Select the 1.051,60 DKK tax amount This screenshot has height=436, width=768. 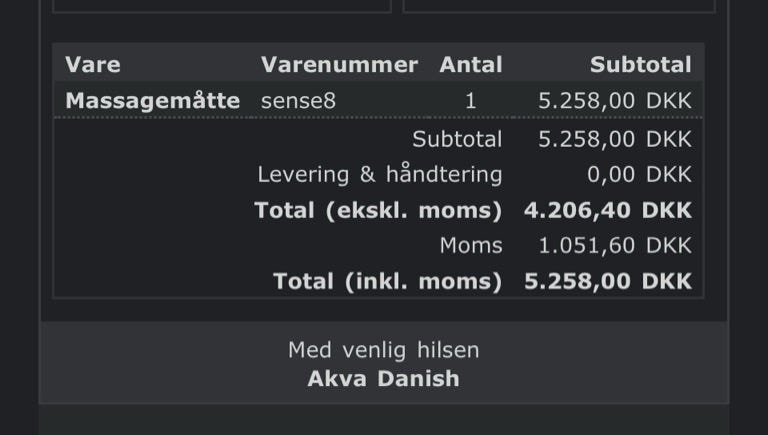[614, 246]
